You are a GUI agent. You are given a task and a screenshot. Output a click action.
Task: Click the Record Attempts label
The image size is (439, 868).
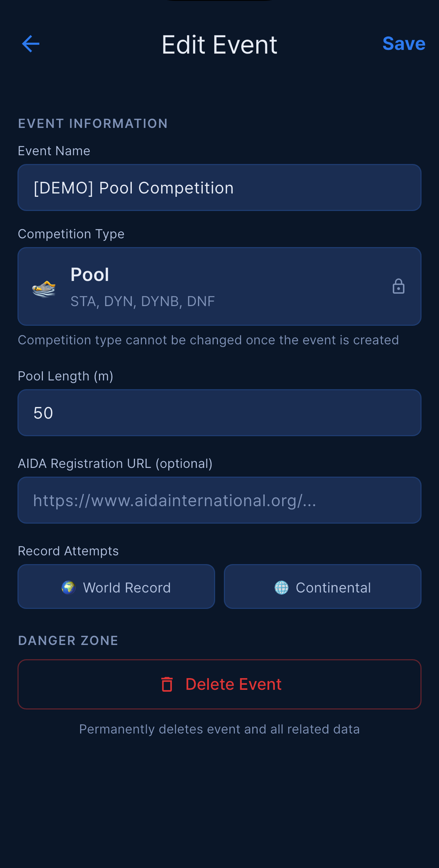68,551
